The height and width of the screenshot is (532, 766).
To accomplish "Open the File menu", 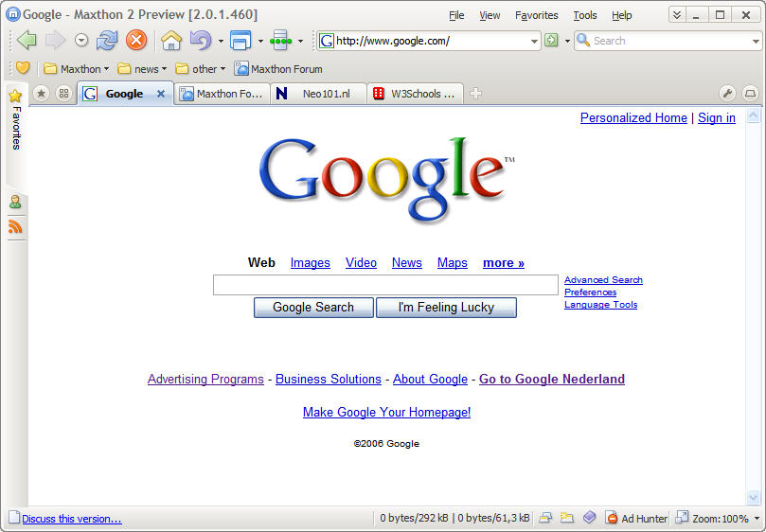I will coord(456,16).
